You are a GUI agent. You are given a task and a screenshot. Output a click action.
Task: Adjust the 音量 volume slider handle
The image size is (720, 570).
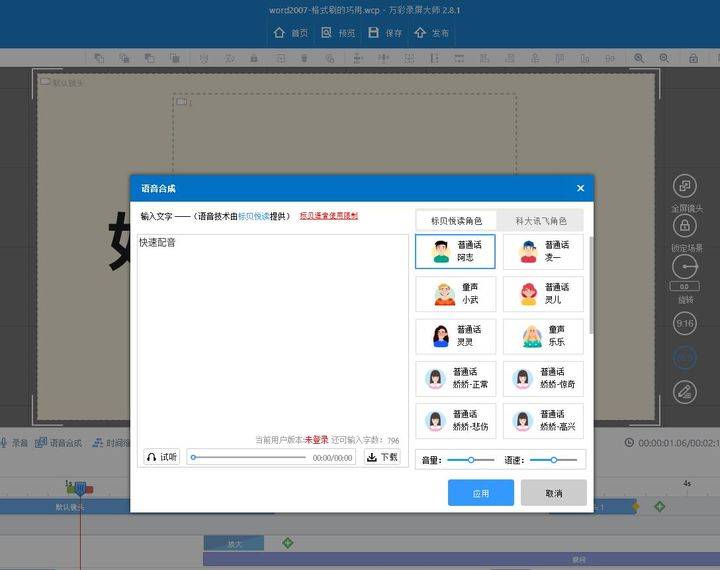tap(471, 460)
